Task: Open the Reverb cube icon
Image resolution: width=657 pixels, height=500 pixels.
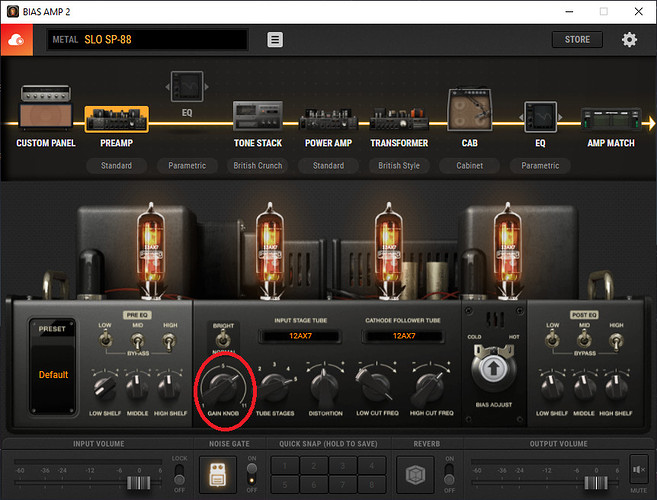Action: click(x=415, y=475)
